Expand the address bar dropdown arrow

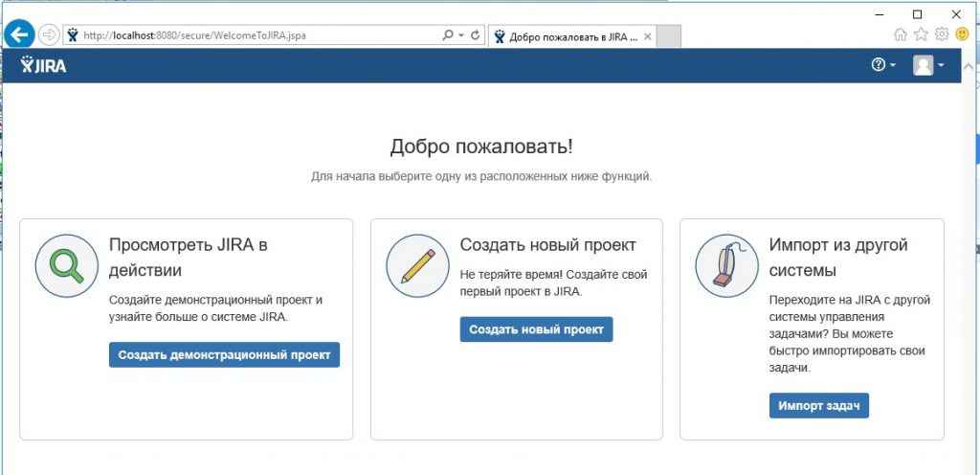click(461, 35)
